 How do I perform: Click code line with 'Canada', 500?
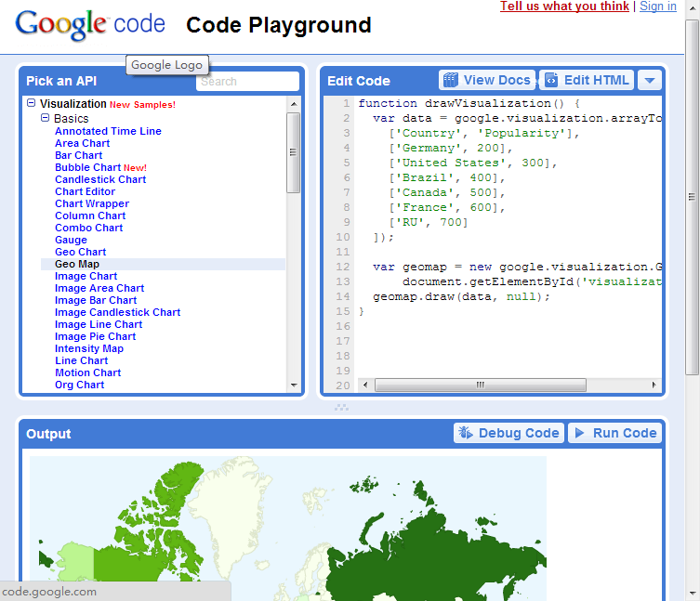pyautogui.click(x=447, y=192)
